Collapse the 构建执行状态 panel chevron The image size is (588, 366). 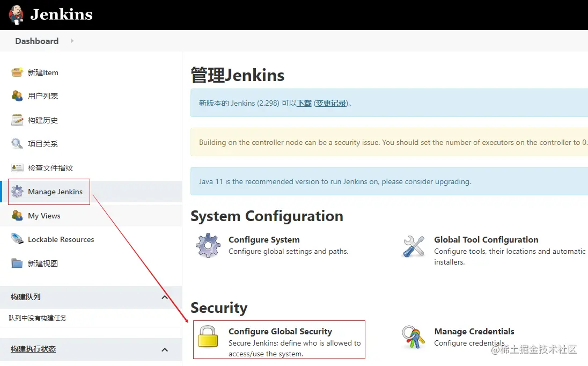point(165,350)
